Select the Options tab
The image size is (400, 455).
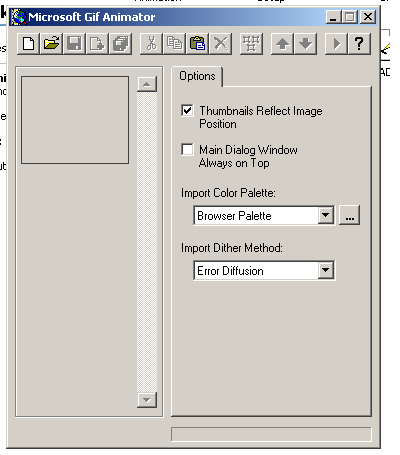197,76
